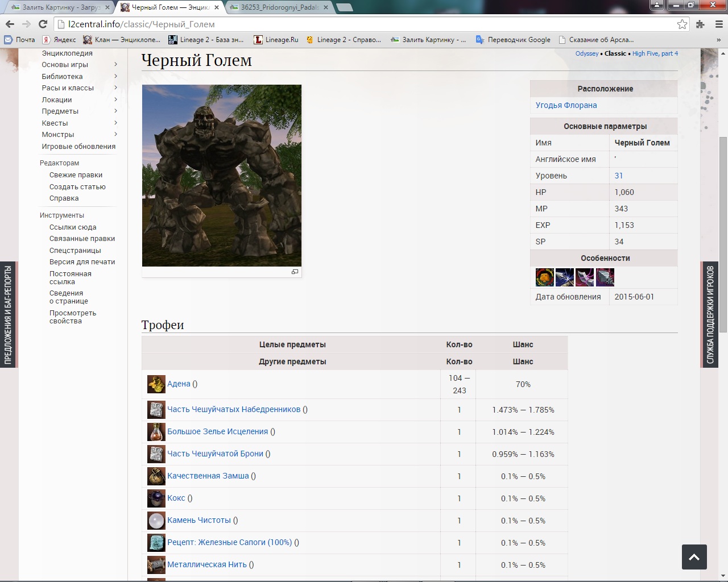Image resolution: width=728 pixels, height=582 pixels.
Task: Open Ссылки сюда tools link
Action: click(x=73, y=227)
